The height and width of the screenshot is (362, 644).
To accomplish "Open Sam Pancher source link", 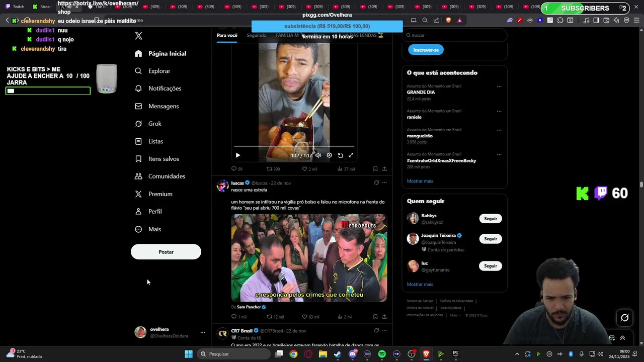I will coord(251,307).
